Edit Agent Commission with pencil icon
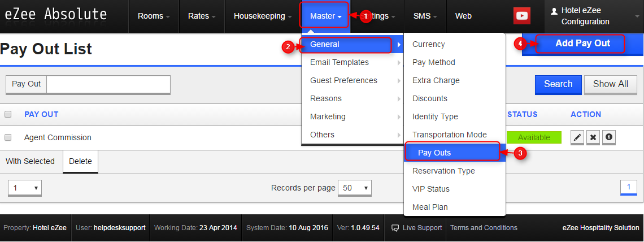This screenshot has width=644, height=242. point(577,137)
